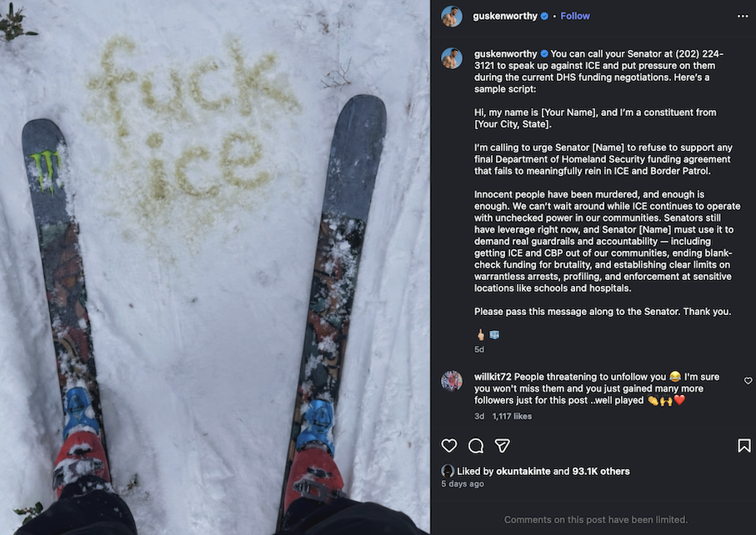The image size is (756, 535).
Task: Open guskenworthy username in caption
Action: [x=505, y=53]
